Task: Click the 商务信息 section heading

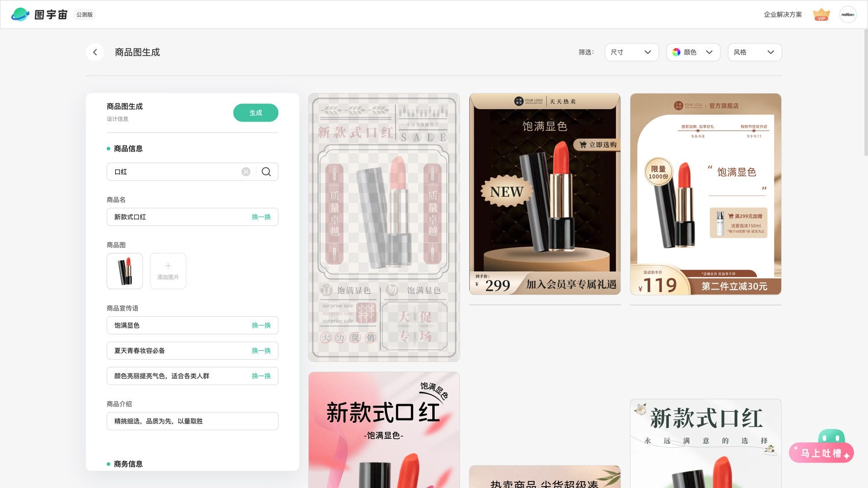Action: pyautogui.click(x=128, y=464)
